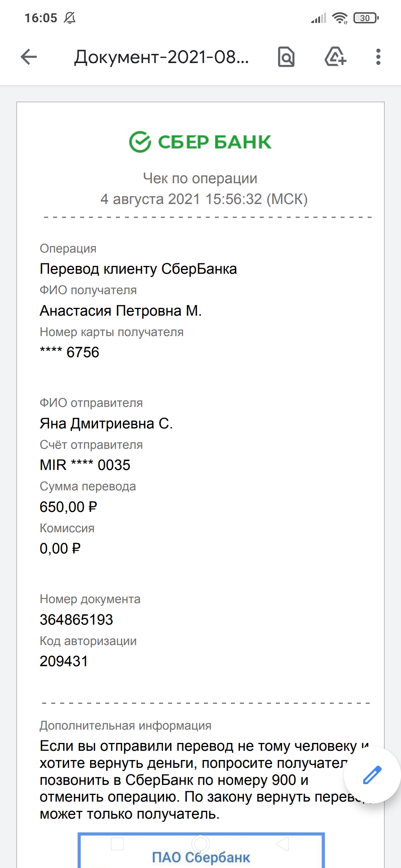Viewport: 401px width, 868px height.
Task: Tap the blue pencil edit button
Action: coord(372,775)
